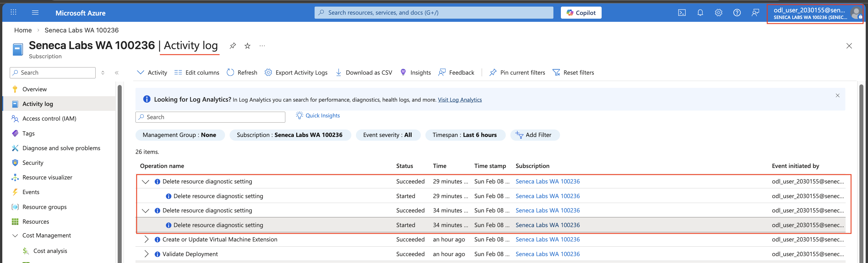Click the Visit Log Analytics link
Screen dimensions: 868x263
click(x=460, y=100)
